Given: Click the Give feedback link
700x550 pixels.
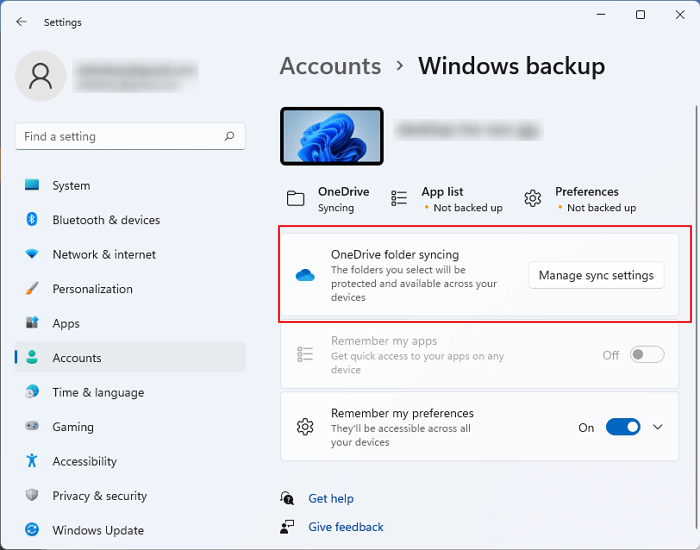Looking at the screenshot, I should click(x=346, y=527).
